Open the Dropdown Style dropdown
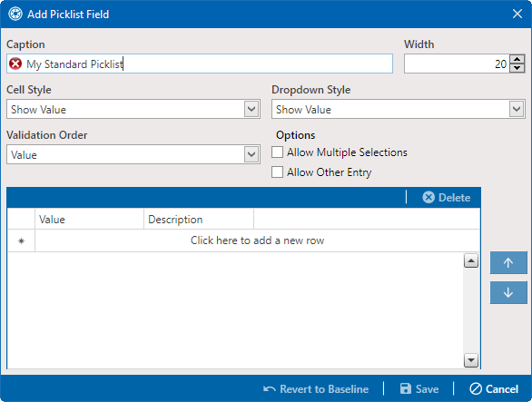 pos(517,109)
